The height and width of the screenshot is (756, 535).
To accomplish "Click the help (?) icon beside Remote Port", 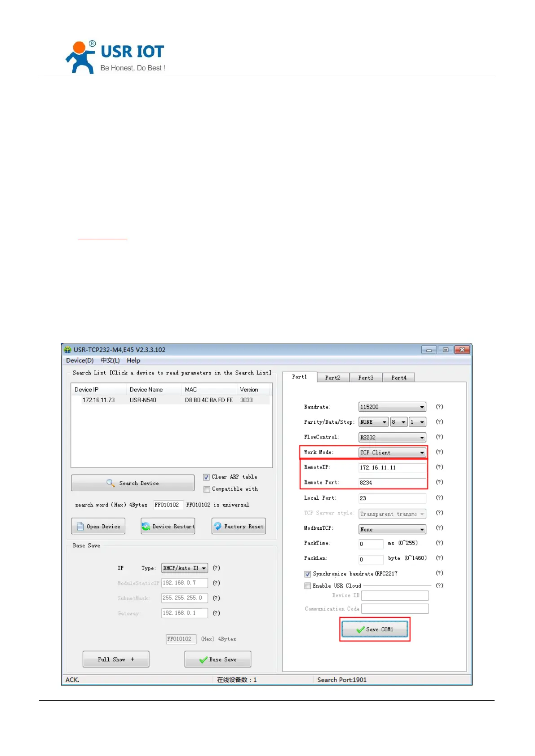I will tap(439, 482).
